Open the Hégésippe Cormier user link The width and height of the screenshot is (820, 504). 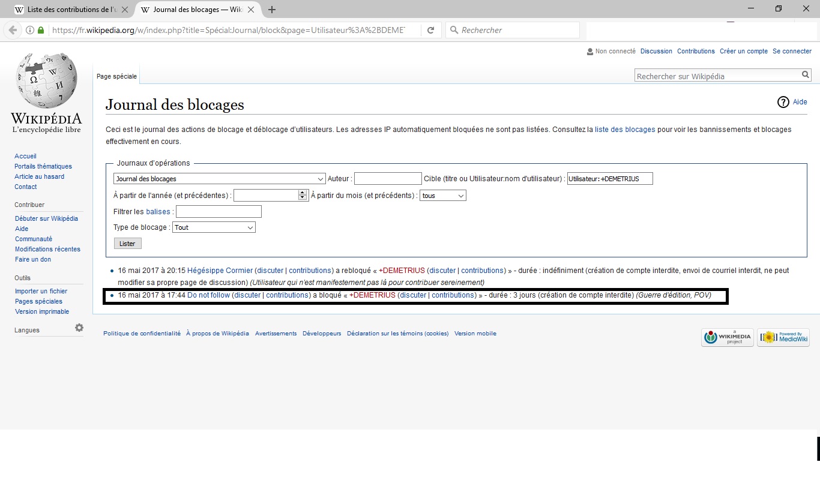(x=220, y=271)
